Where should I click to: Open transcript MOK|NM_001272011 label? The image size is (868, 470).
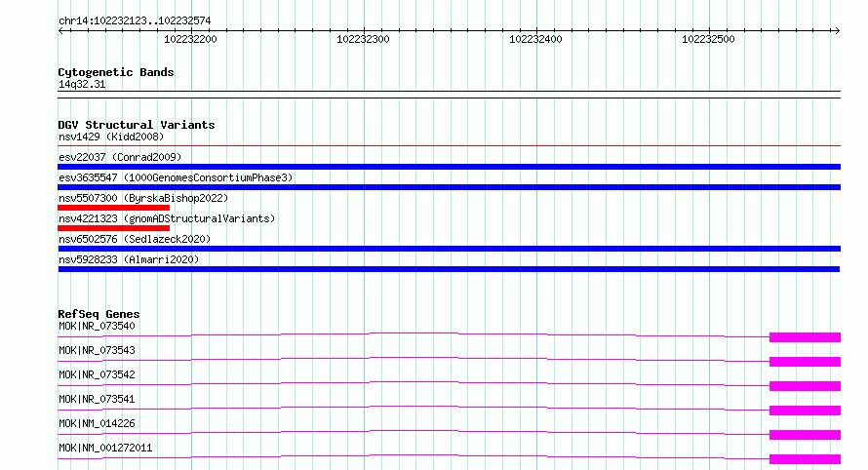click(105, 448)
